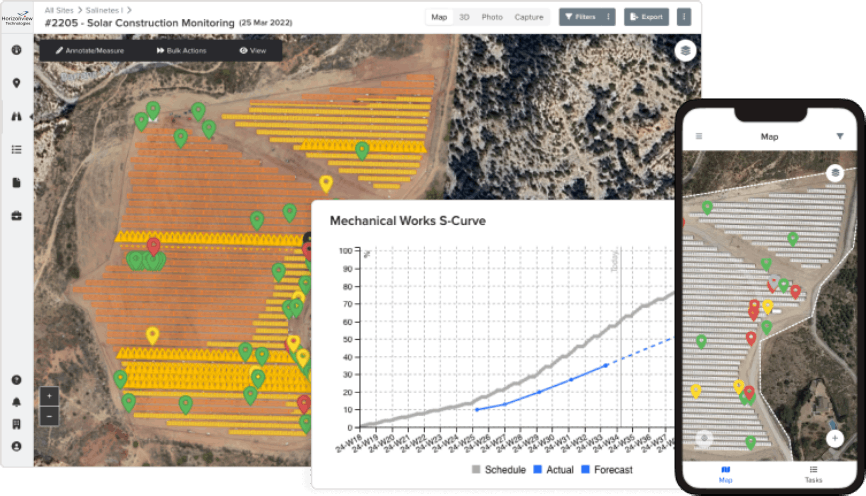The width and height of the screenshot is (866, 496).
Task: Switch to the Capture tab
Action: click(x=529, y=17)
